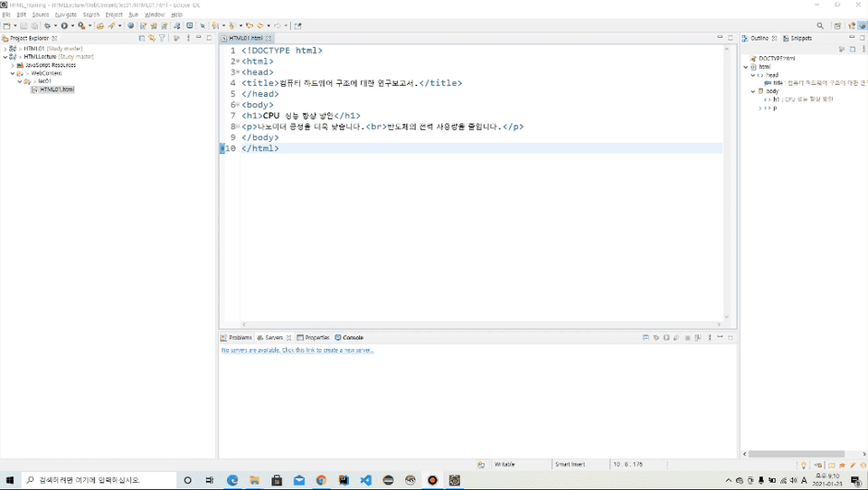
Task: Click the magnifier search icon at top right
Action: click(x=820, y=25)
